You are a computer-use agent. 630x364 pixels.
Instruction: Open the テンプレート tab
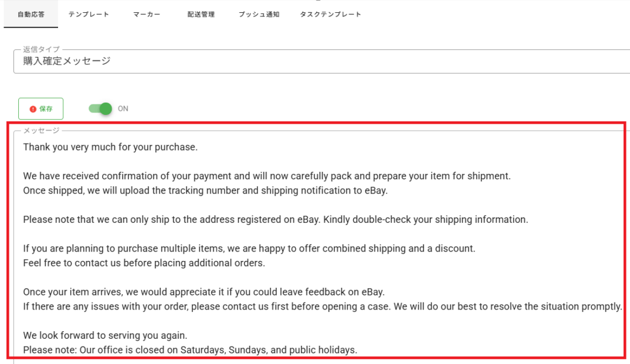pyautogui.click(x=89, y=15)
